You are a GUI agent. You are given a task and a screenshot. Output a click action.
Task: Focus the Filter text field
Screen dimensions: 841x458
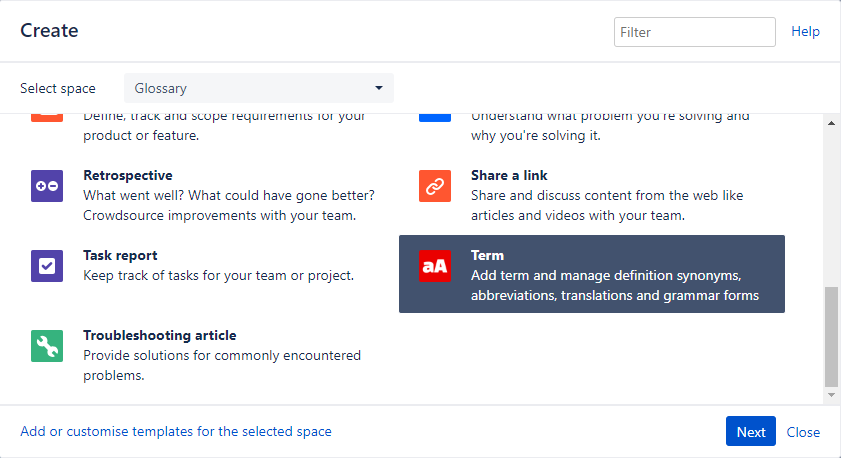694,32
